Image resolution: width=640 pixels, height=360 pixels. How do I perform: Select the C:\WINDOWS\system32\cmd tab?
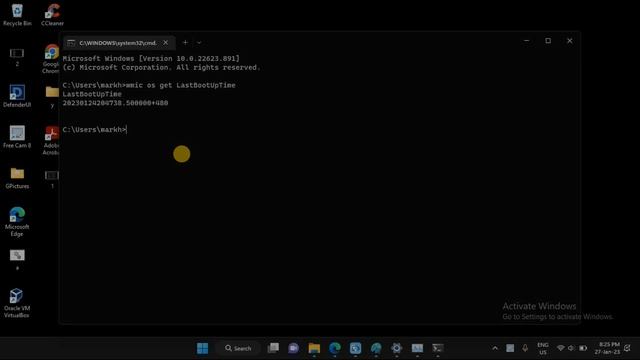tap(119, 42)
